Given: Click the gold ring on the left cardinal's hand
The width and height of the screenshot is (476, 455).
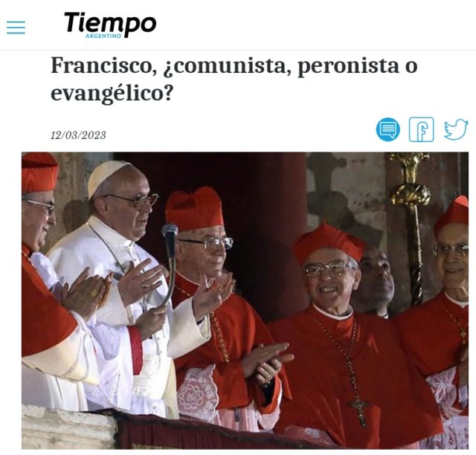Looking at the screenshot, I should coord(94,293).
